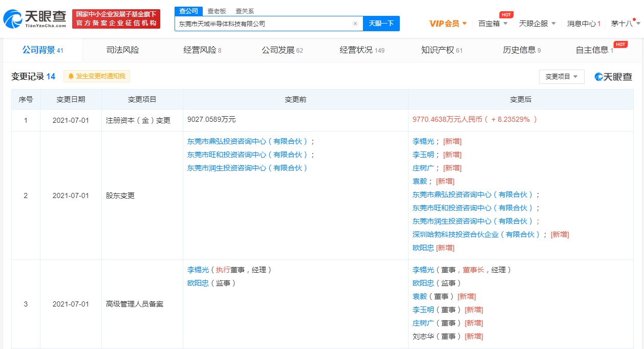The width and height of the screenshot is (644, 349).
Task: Open the VIP会员 dropdown
Action: click(447, 24)
